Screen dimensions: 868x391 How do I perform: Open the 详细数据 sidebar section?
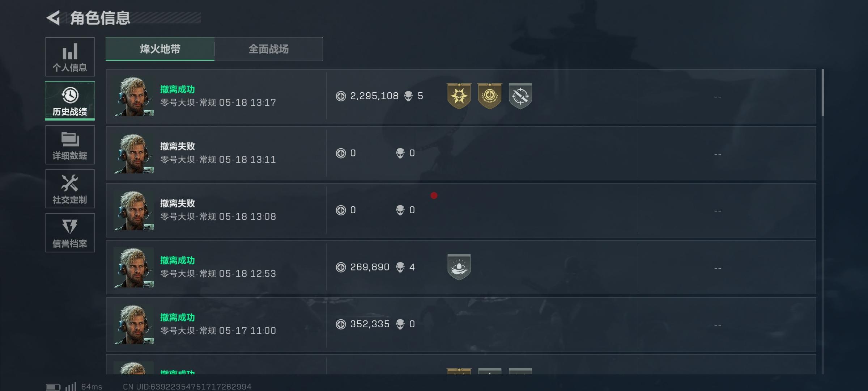pyautogui.click(x=70, y=145)
